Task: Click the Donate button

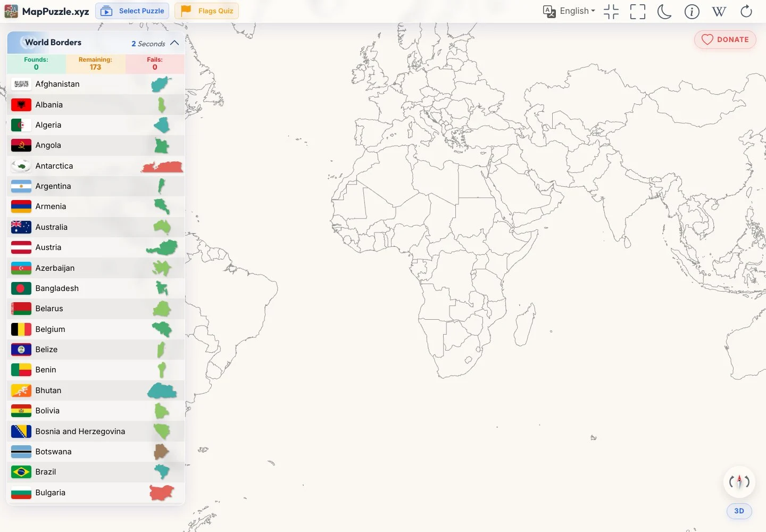Action: pyautogui.click(x=725, y=39)
